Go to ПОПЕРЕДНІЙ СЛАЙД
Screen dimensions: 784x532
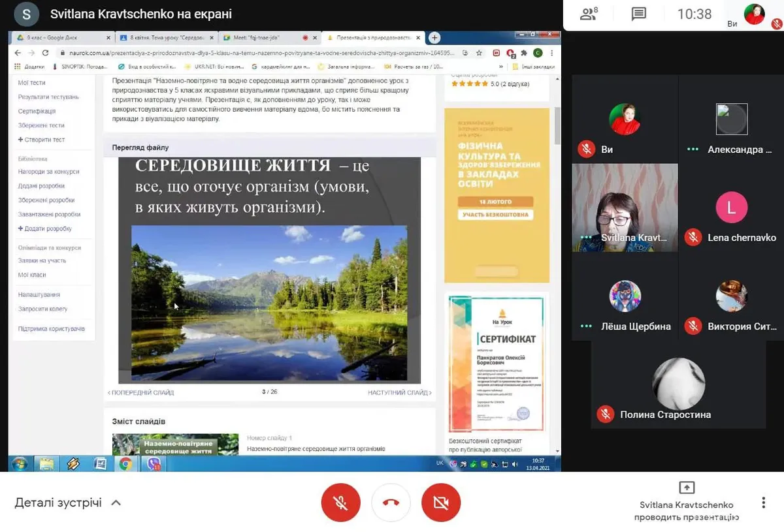[x=140, y=393]
